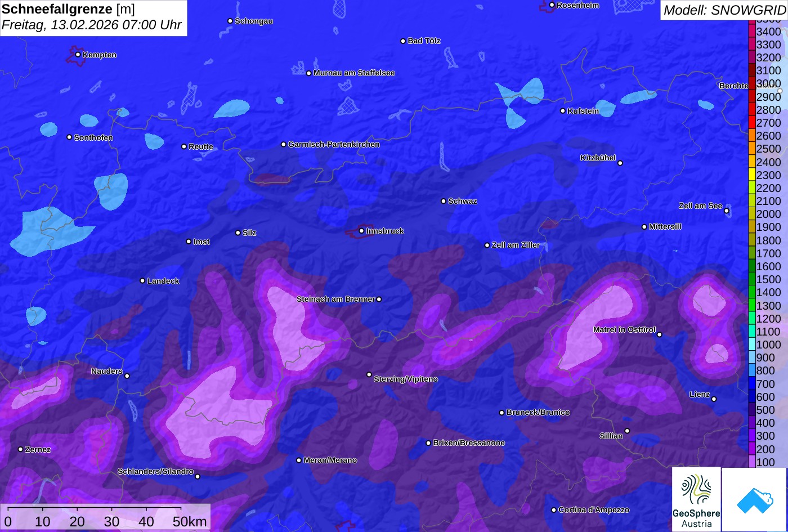Click the Sillian marker dot
Image resolution: width=788 pixels, height=532 pixels.
(x=627, y=431)
